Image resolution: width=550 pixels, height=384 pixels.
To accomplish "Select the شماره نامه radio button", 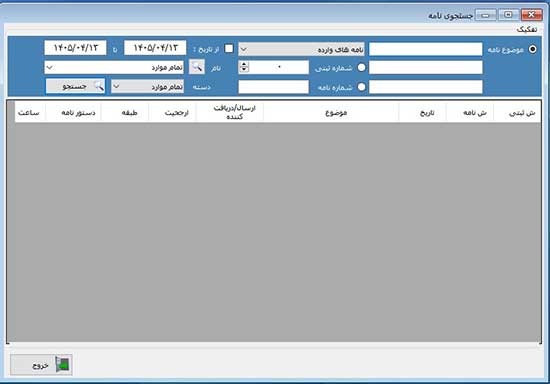I will (361, 87).
